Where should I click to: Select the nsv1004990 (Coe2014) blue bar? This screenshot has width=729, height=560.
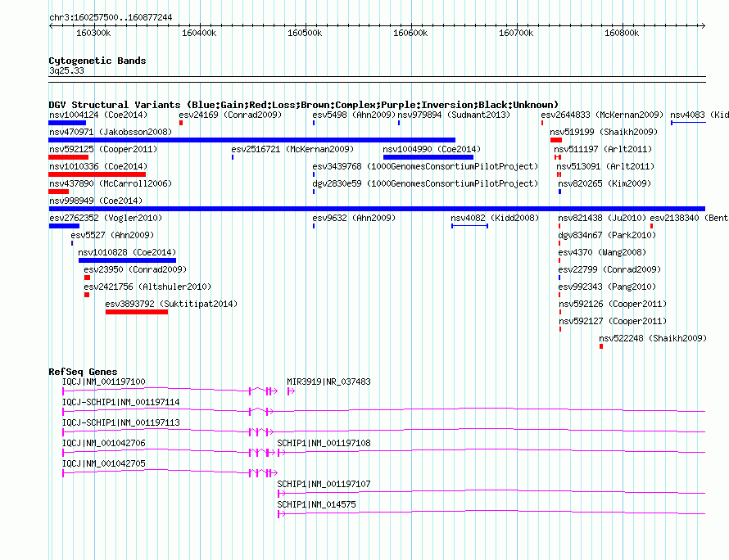(x=428, y=157)
